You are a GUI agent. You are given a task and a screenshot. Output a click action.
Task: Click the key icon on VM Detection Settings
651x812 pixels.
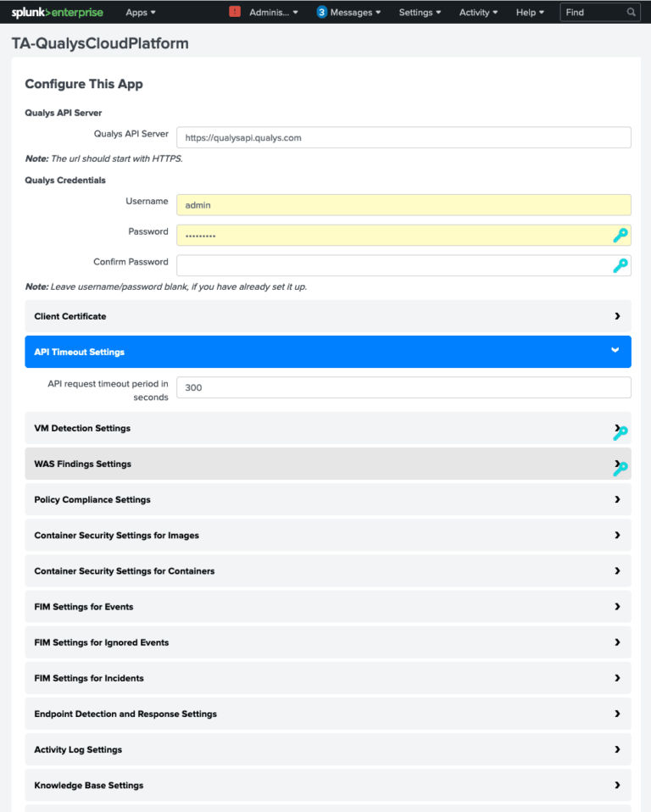(621, 431)
